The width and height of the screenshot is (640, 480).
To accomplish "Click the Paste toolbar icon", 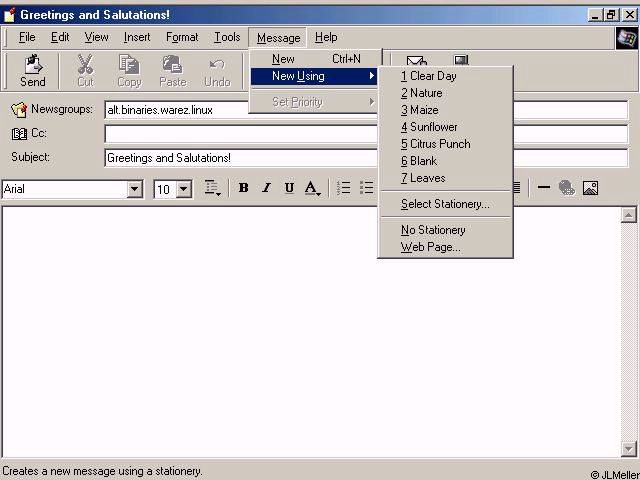I will (173, 64).
